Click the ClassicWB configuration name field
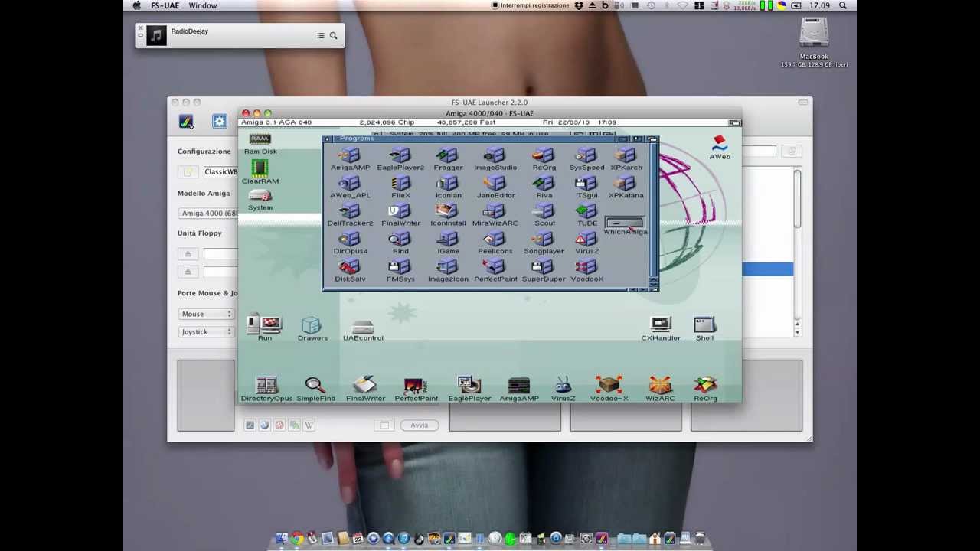Viewport: 980px width, 551px height. (x=220, y=172)
